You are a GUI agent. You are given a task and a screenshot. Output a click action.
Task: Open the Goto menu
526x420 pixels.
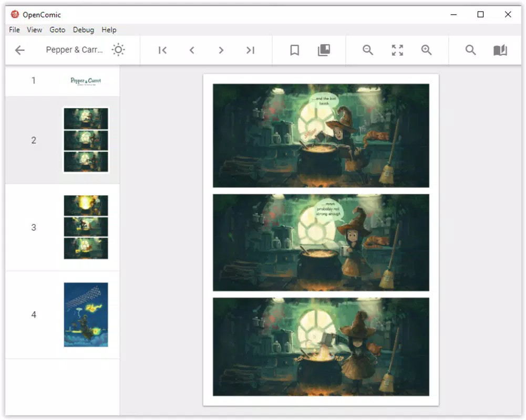[x=57, y=30]
